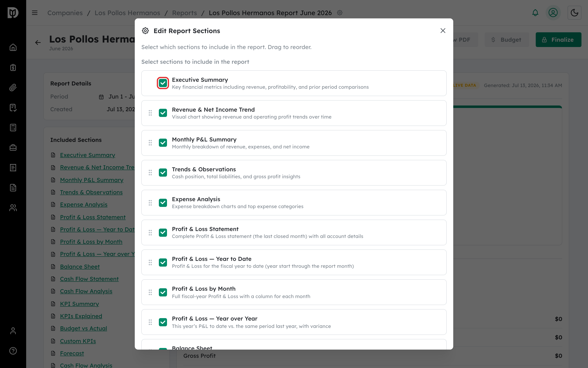The image size is (588, 368).
Task: Close the Edit Report Sections dialog
Action: click(x=443, y=31)
